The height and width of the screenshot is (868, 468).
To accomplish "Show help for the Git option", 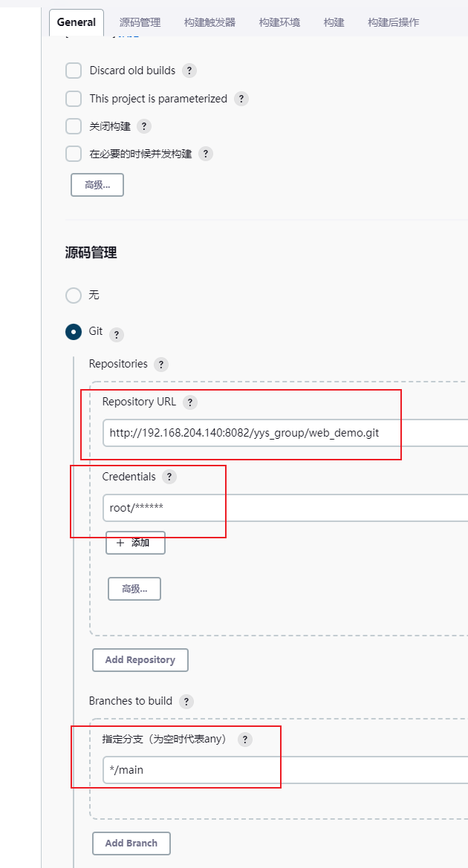I will coord(117,335).
